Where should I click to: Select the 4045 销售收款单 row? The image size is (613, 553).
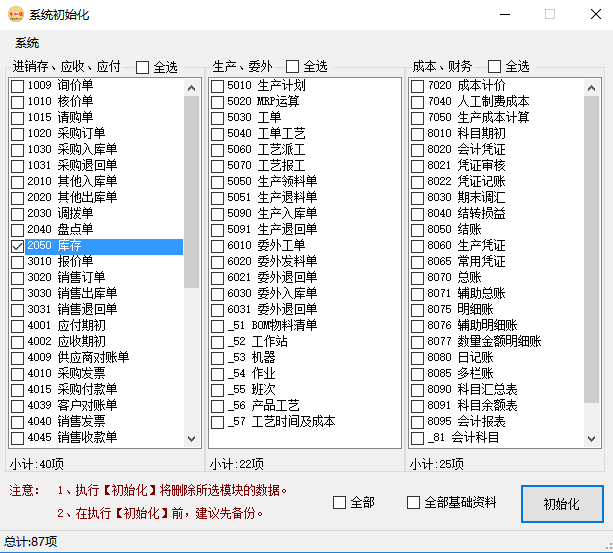pos(97,438)
